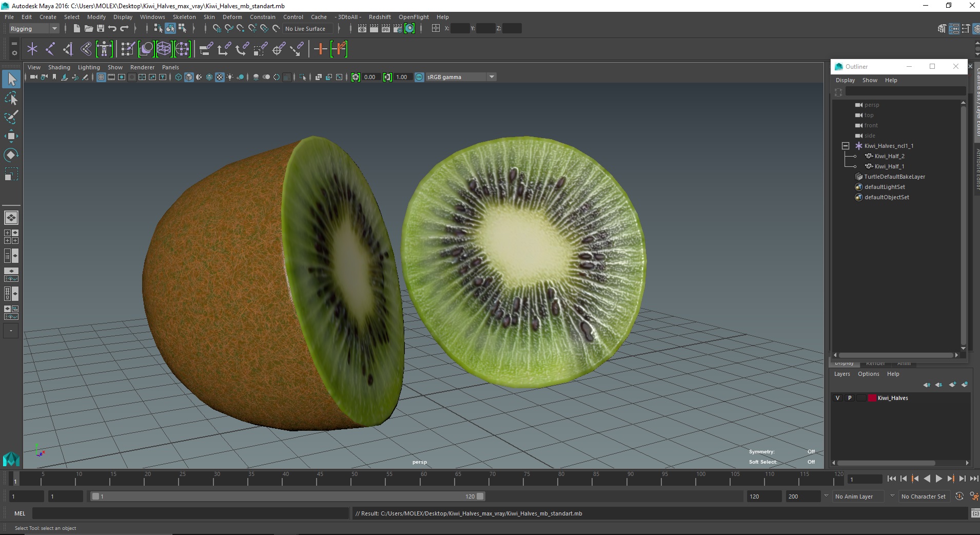Select Kiwi_Half_1 in the Outliner
Screen dimensions: 980x535
click(889, 166)
